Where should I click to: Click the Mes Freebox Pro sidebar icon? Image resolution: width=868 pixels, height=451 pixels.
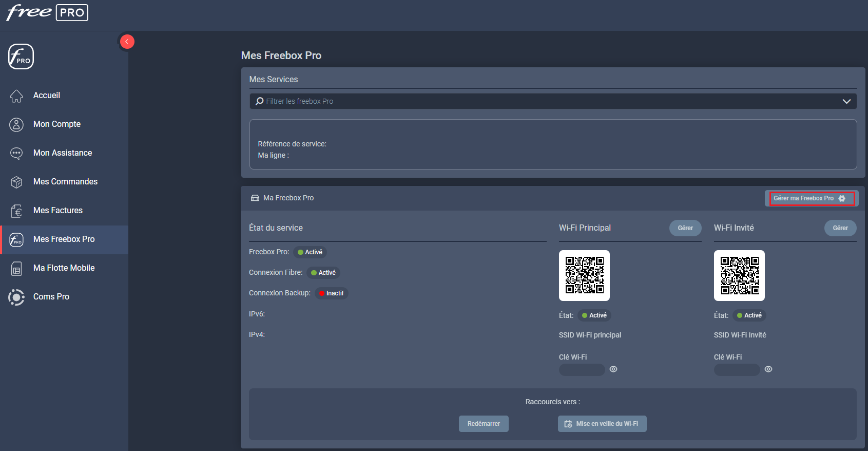(x=16, y=239)
